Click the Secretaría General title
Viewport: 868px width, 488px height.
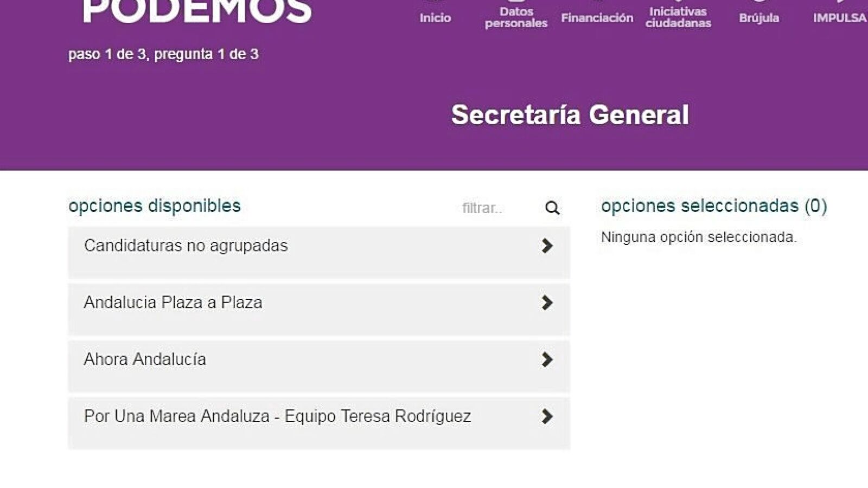click(x=570, y=115)
